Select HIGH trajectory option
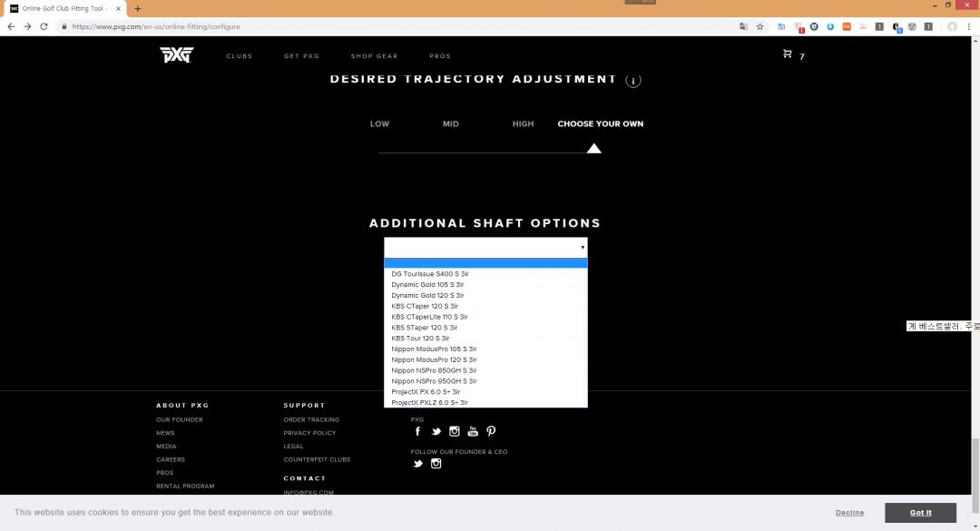The image size is (980, 531). pos(523,124)
